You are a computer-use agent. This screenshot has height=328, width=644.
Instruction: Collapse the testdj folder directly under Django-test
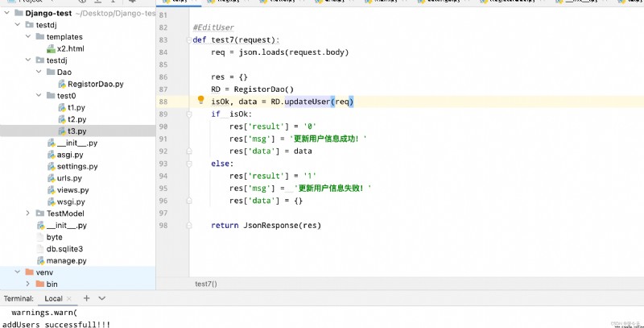pos(17,25)
